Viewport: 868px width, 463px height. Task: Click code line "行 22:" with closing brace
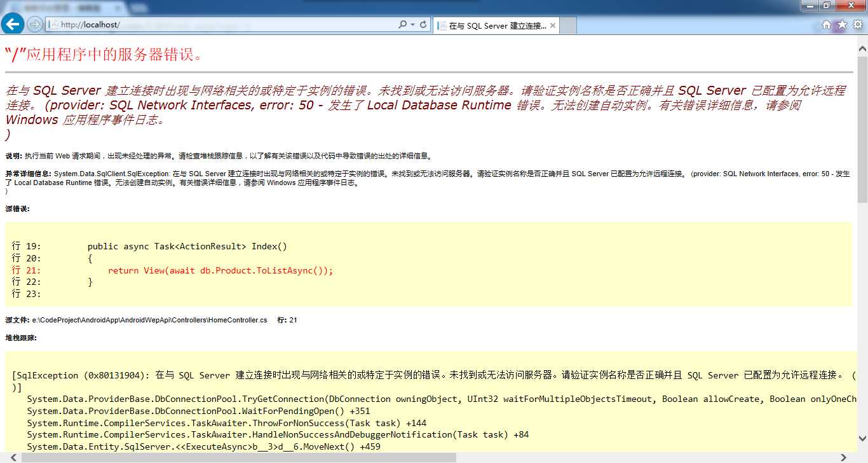52,282
